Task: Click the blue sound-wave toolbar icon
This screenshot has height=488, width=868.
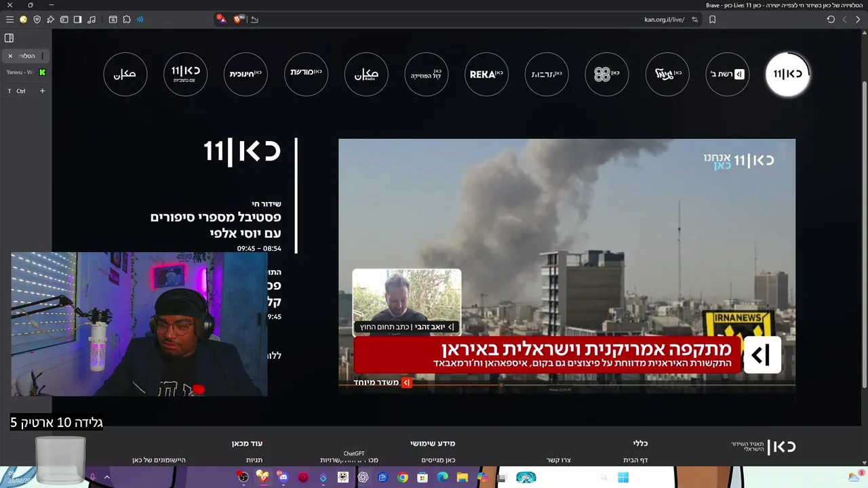Action: pyautogui.click(x=140, y=20)
